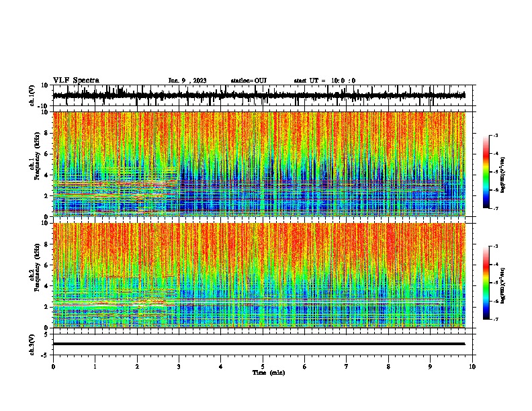Click time axis tick label "2"

(x=137, y=367)
